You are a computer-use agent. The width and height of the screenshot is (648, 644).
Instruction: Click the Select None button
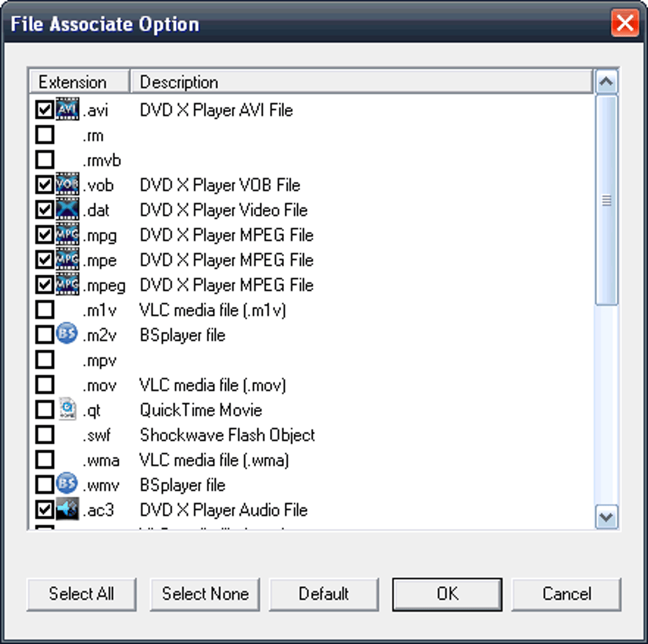(205, 594)
